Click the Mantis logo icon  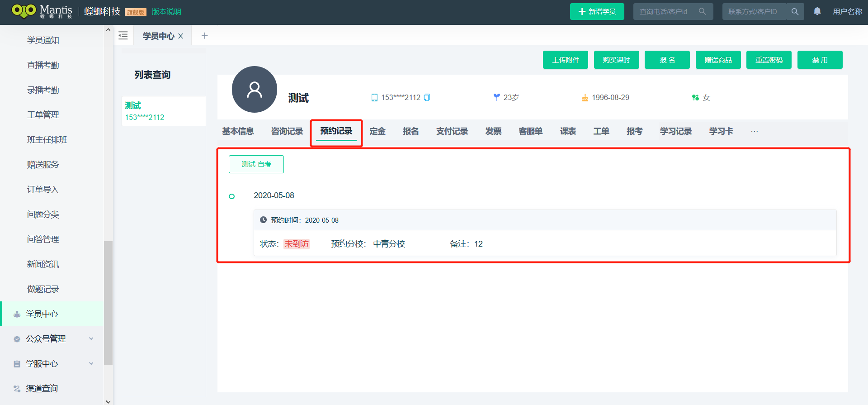click(x=24, y=11)
